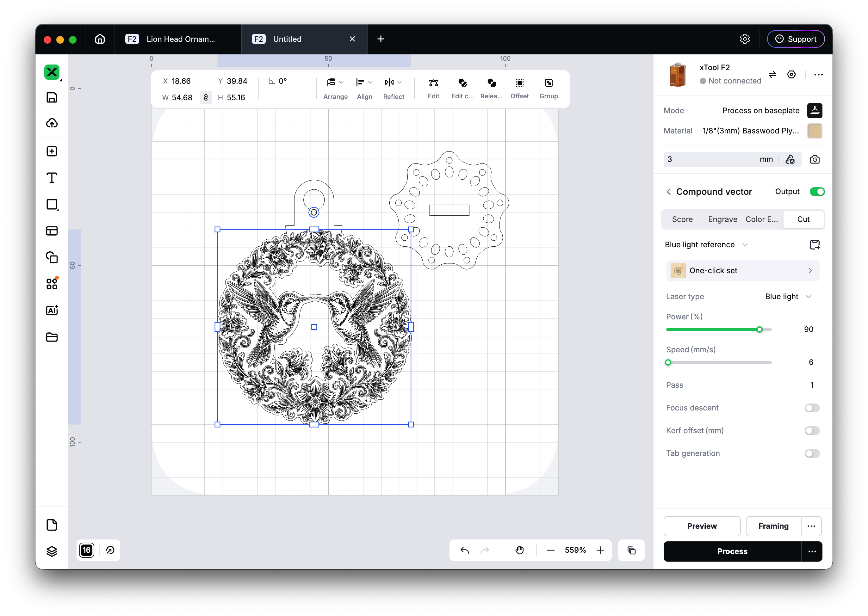
Task: Open device settings icon
Action: coord(791,74)
